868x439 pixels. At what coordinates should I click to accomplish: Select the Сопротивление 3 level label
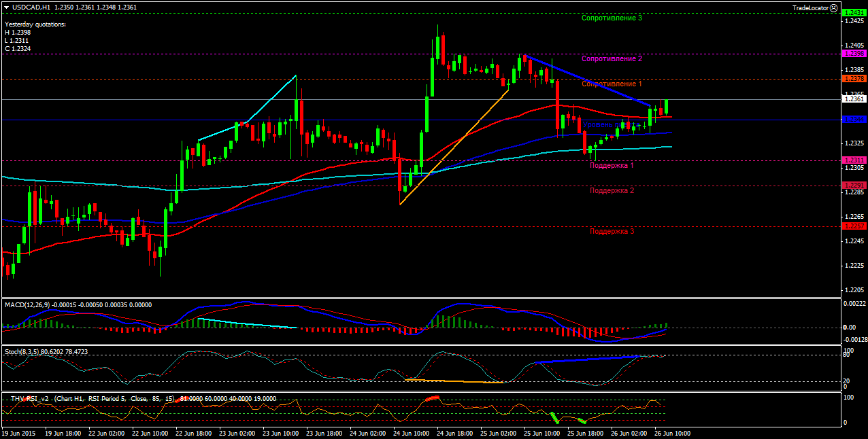point(612,18)
